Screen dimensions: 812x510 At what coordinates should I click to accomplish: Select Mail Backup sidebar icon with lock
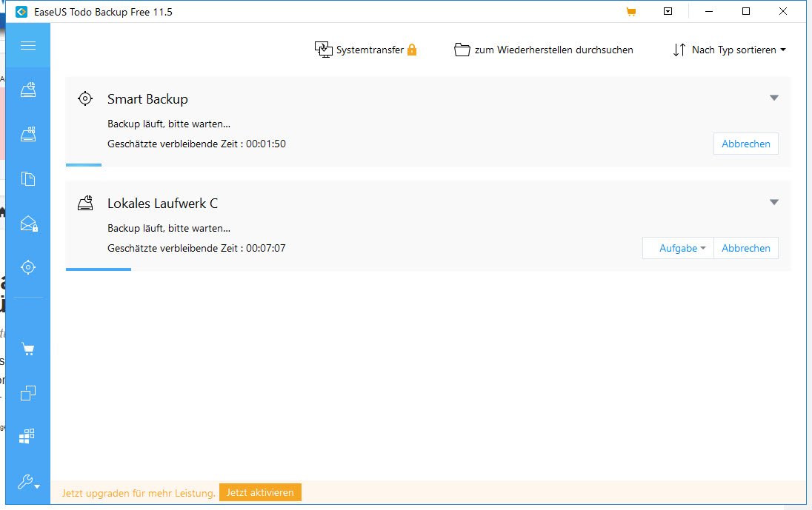(28, 224)
